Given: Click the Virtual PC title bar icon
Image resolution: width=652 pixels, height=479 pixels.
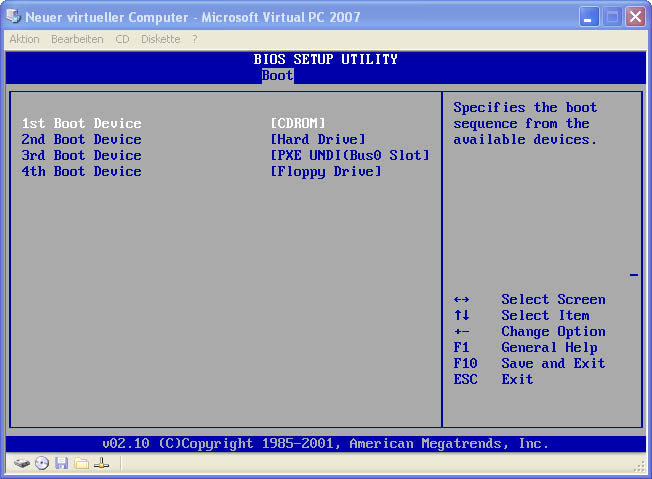Looking at the screenshot, I should tap(13, 17).
